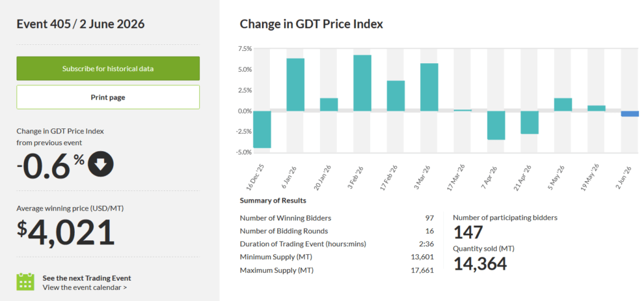Click the 2 Jun '26 x-axis date label
This screenshot has width=644, height=301.
[623, 177]
